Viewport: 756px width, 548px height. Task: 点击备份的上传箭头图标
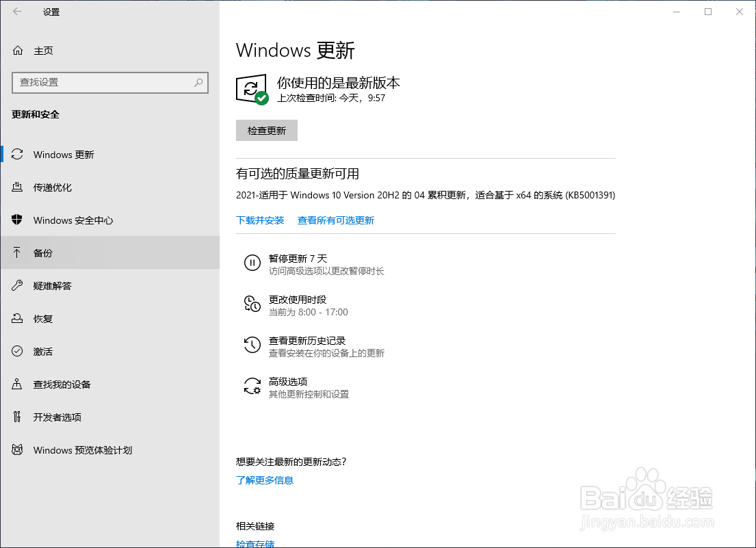(17, 252)
